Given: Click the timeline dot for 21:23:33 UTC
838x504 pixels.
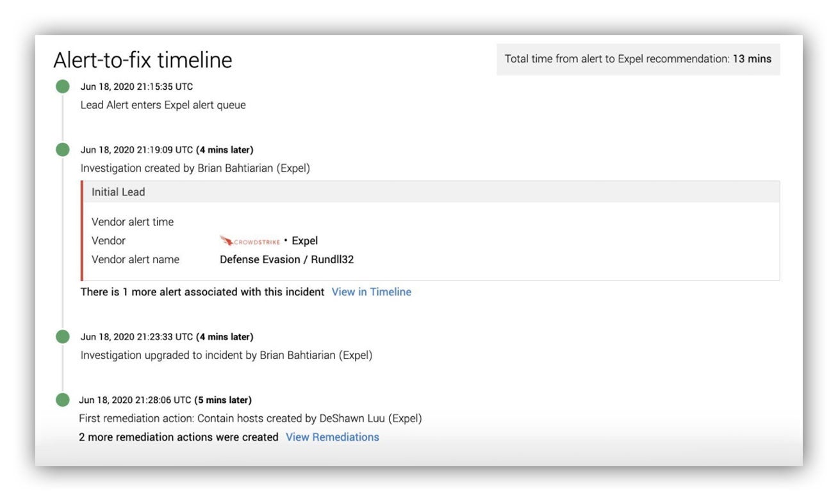Looking at the screenshot, I should 62,337.
